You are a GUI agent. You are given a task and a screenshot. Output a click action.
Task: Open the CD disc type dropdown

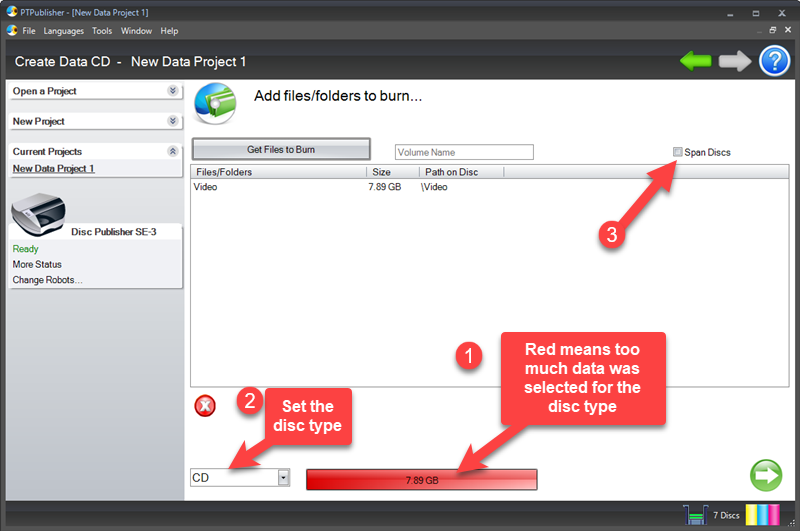coord(283,478)
